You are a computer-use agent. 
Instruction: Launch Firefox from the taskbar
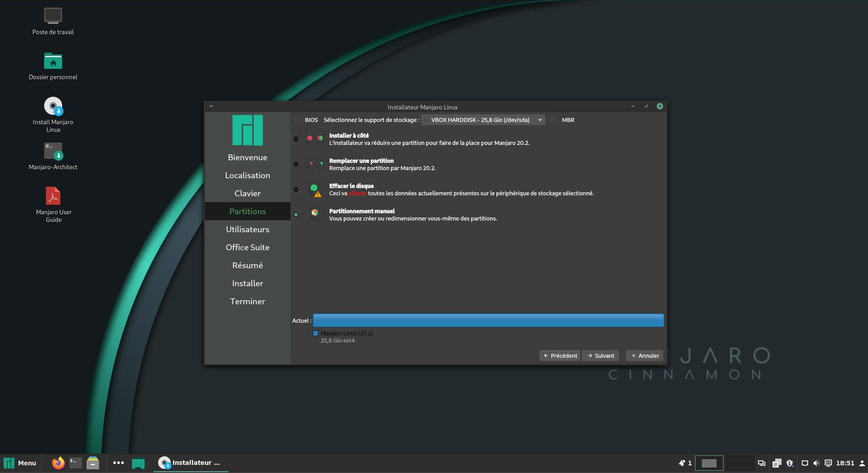58,463
